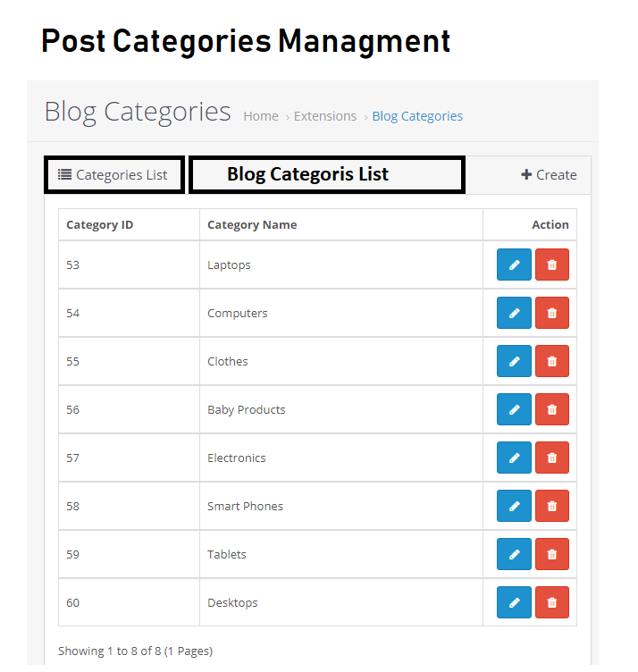Delete the Clothes category
The image size is (638, 672).
coord(552,361)
